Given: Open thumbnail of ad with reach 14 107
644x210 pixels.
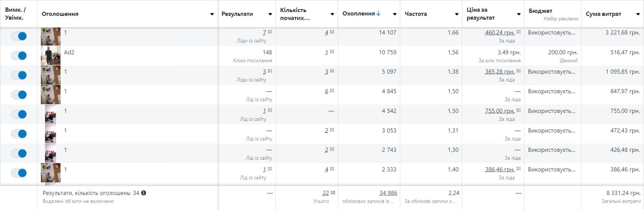Looking at the screenshot, I should [50, 36].
